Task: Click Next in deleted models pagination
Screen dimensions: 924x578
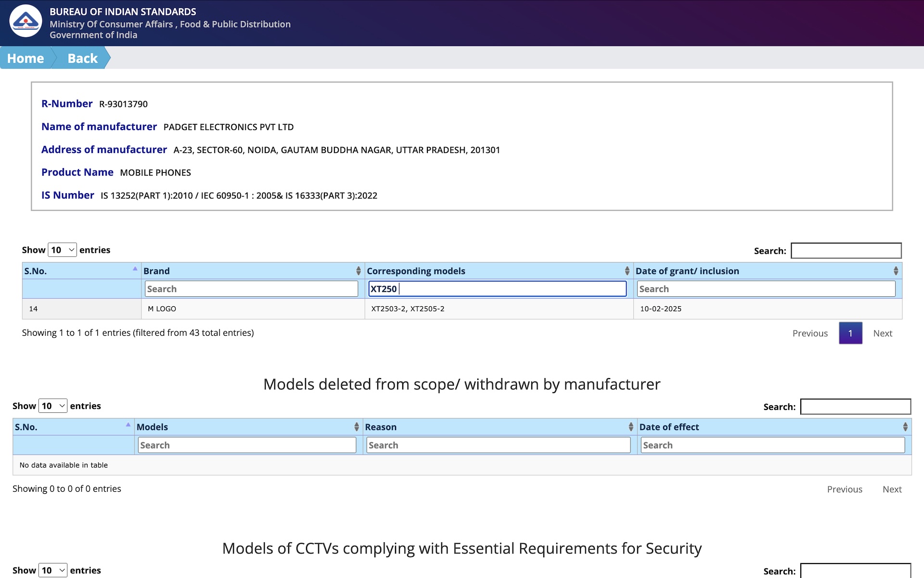Action: point(892,489)
